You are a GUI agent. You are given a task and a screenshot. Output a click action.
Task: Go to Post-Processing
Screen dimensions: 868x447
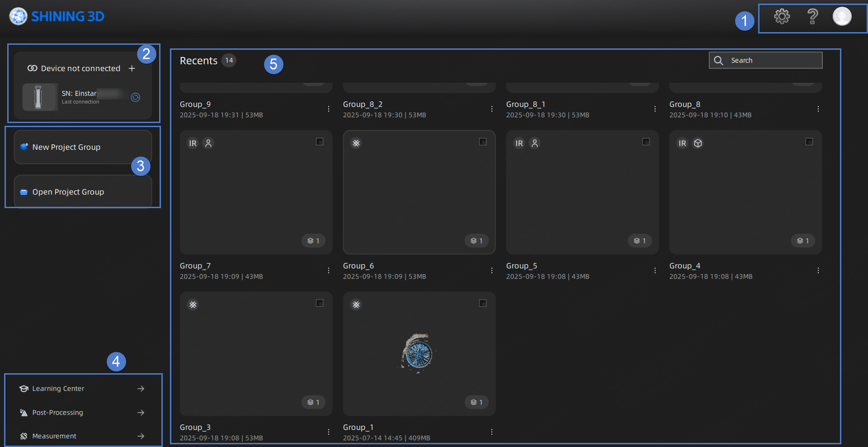pos(57,412)
